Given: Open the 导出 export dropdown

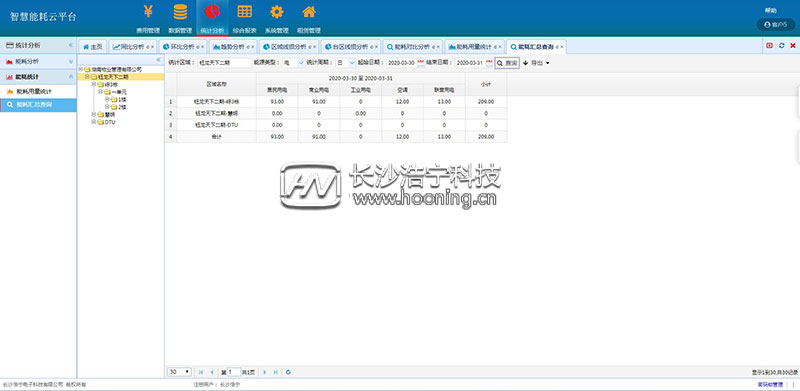Looking at the screenshot, I should pos(536,63).
